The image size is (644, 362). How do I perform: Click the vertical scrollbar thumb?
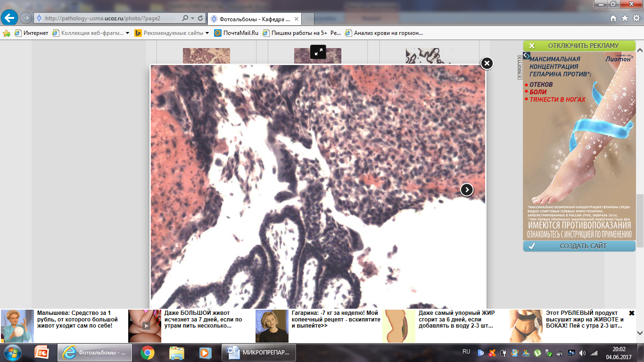click(x=640, y=220)
